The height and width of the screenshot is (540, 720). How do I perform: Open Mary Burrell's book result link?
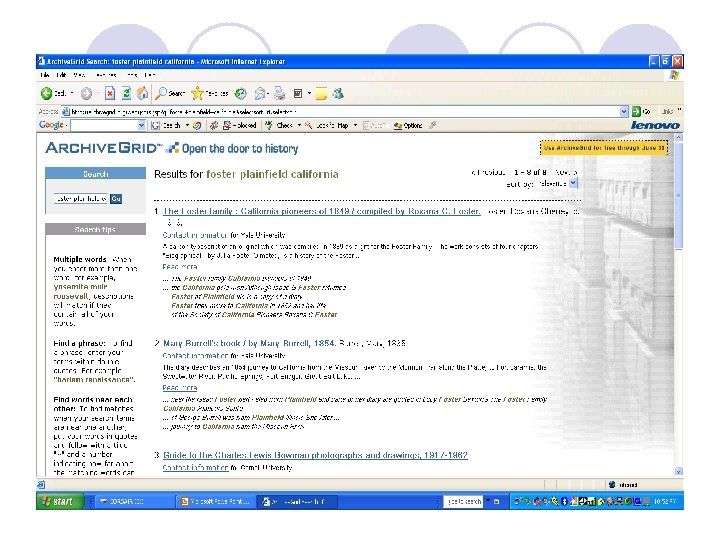tap(249, 343)
